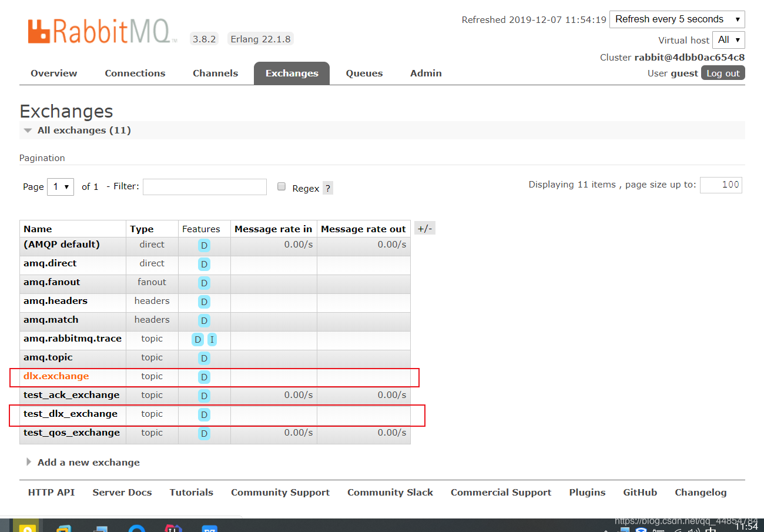The image size is (764, 532).
Task: Open the Community Support link
Action: (280, 493)
